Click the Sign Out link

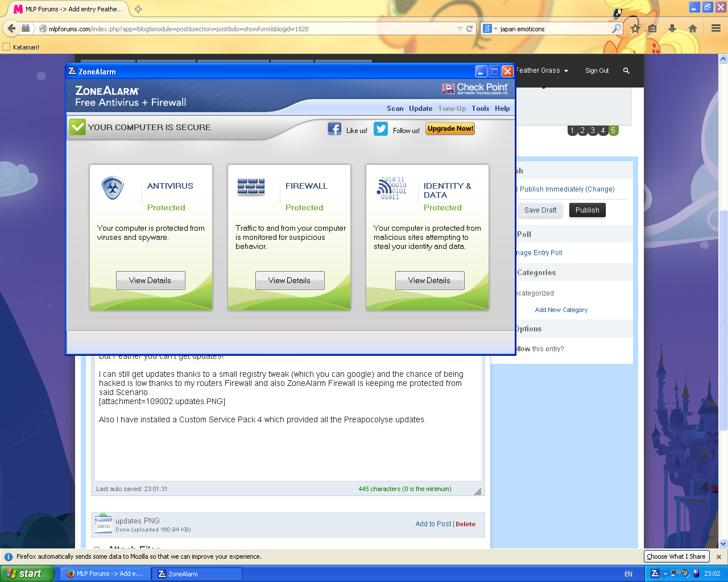[x=597, y=70]
